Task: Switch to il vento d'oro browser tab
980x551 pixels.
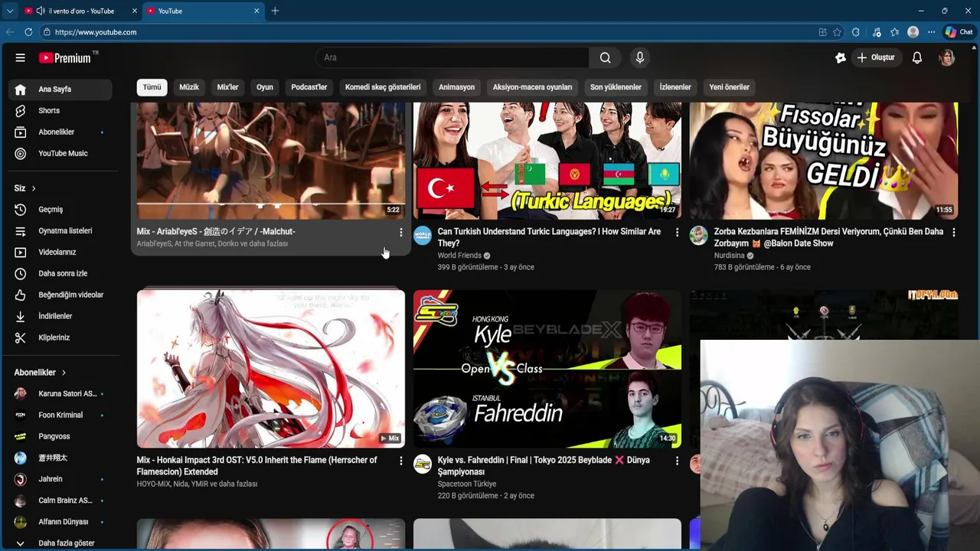Action: click(x=80, y=11)
